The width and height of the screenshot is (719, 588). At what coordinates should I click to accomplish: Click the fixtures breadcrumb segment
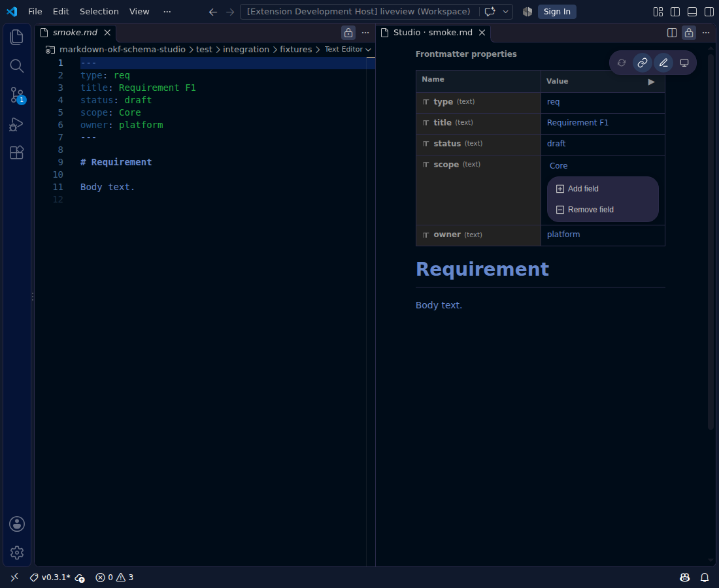[x=295, y=49]
